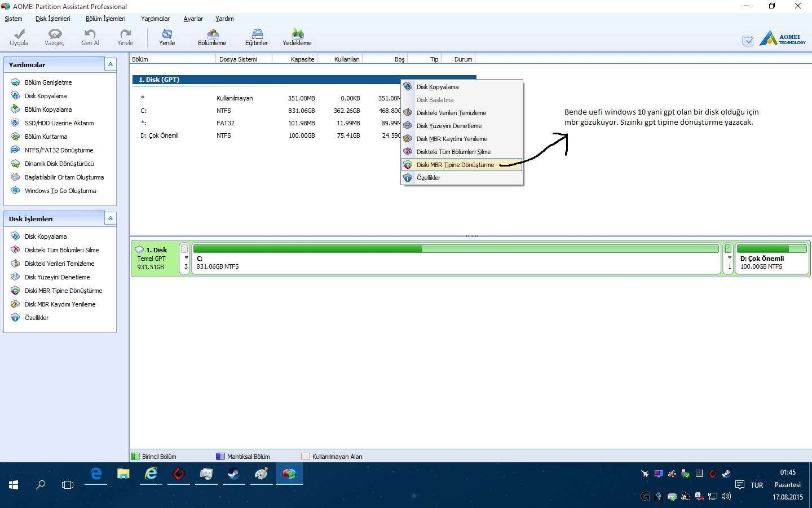812x508 pixels.
Task: Open the Yardım menu
Action: click(224, 19)
